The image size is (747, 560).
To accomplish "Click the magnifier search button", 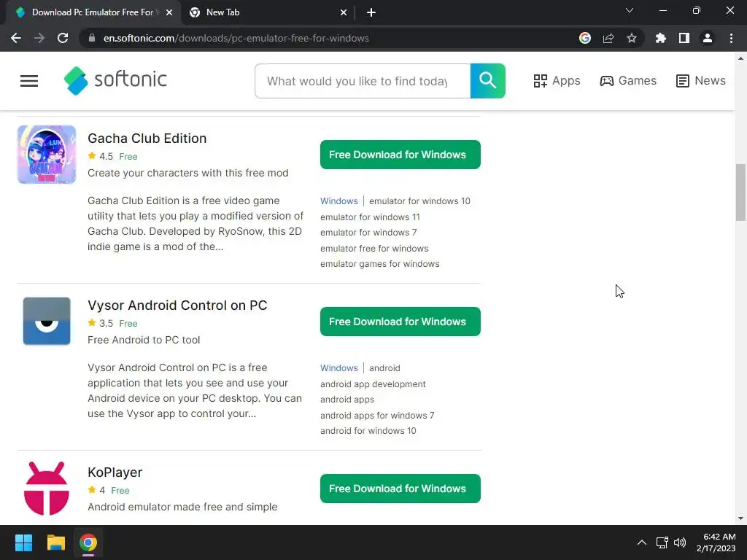I will [x=487, y=80].
